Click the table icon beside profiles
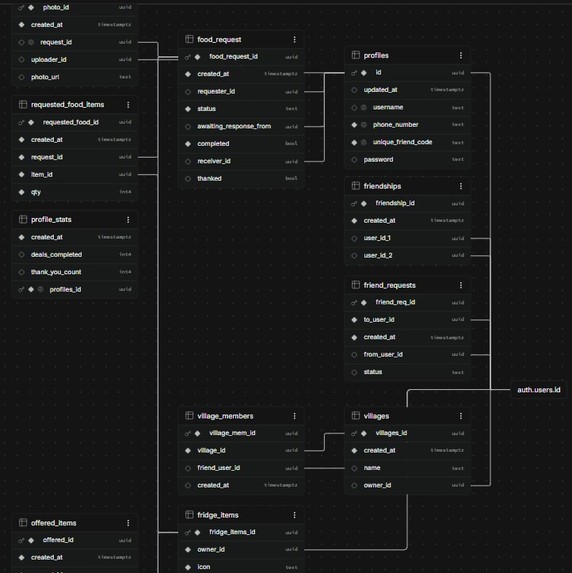The width and height of the screenshot is (572, 573). (x=356, y=55)
